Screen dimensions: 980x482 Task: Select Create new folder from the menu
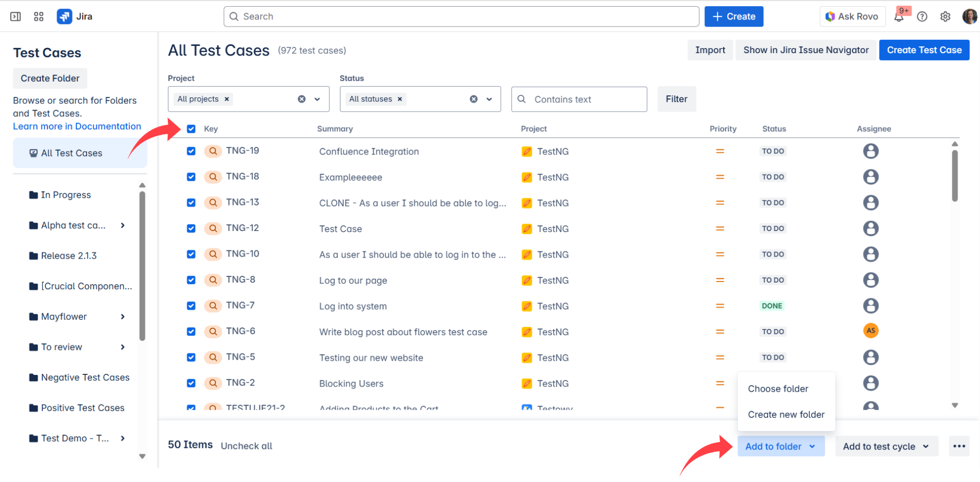point(786,415)
